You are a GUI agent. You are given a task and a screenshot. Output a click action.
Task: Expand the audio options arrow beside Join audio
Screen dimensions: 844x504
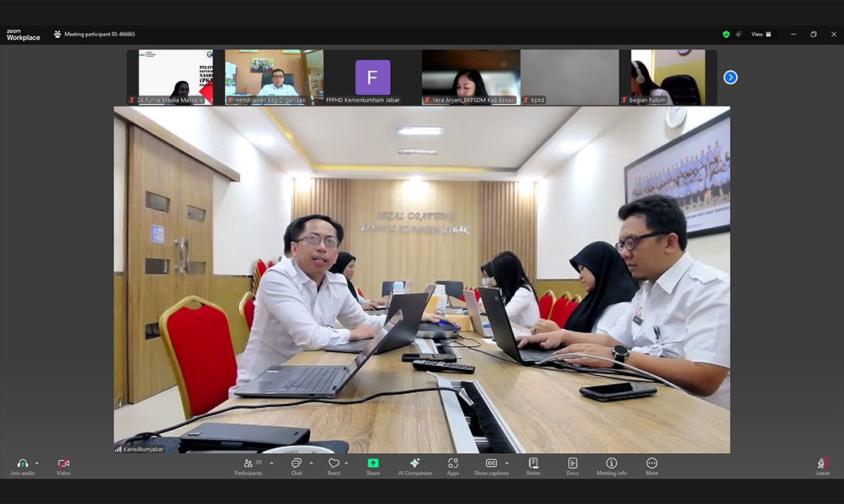click(x=37, y=463)
